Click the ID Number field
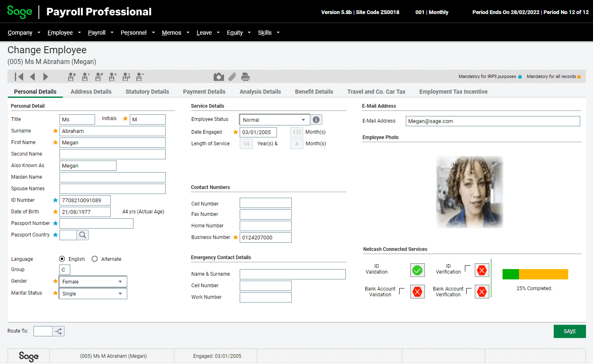Viewport: 593px width, 364px height. pyautogui.click(x=85, y=201)
